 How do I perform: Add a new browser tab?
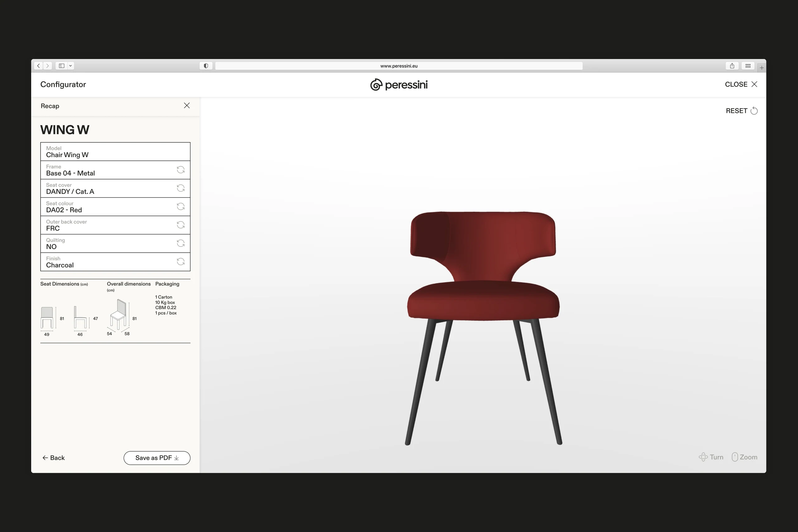762,68
